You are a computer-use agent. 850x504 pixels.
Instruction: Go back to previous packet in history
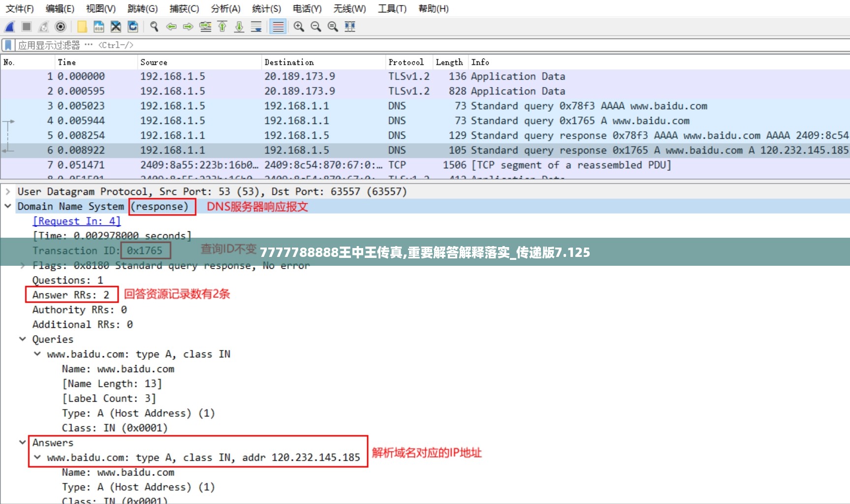coord(171,27)
